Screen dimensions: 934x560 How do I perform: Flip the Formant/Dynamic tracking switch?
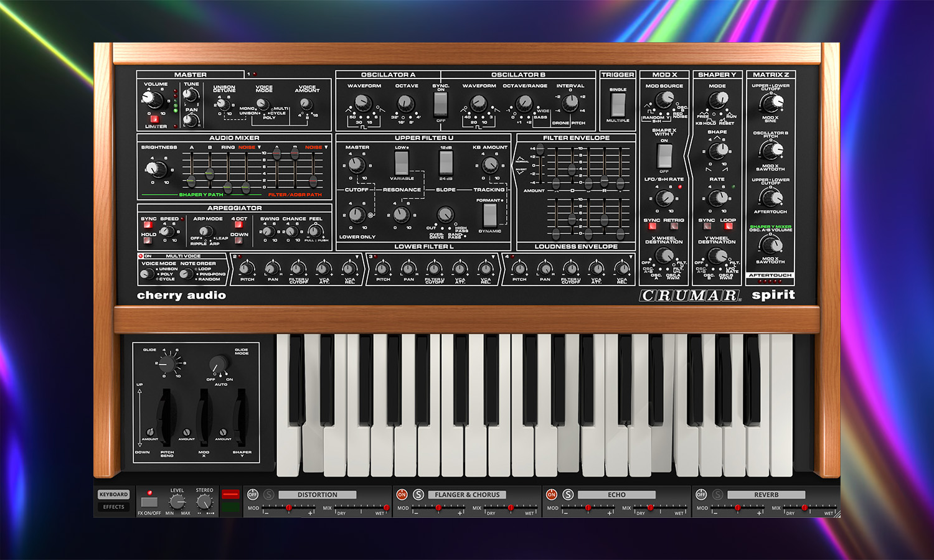490,215
